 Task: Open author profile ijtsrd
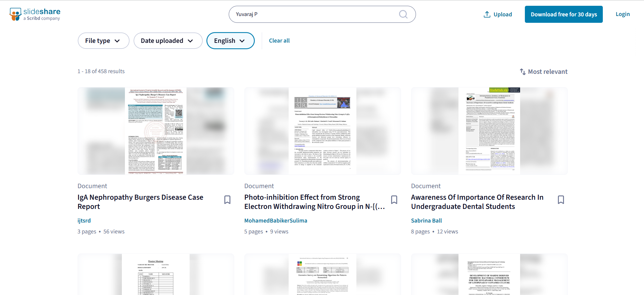[x=84, y=220]
